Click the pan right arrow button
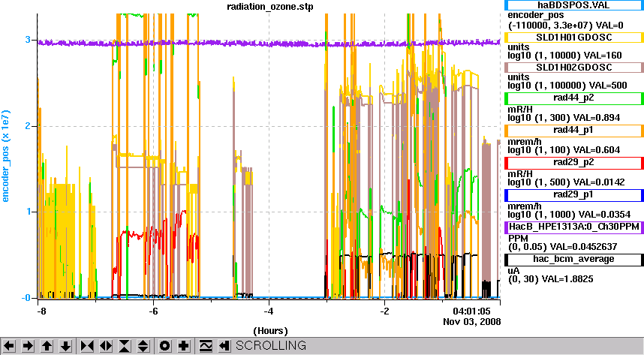644x355 pixels. [x=28, y=346]
